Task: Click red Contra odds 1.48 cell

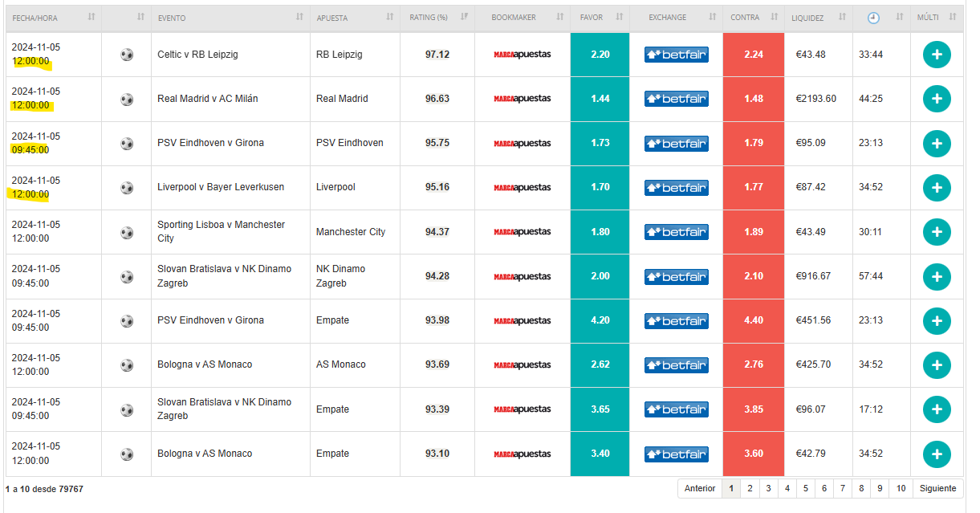Action: coord(753,99)
